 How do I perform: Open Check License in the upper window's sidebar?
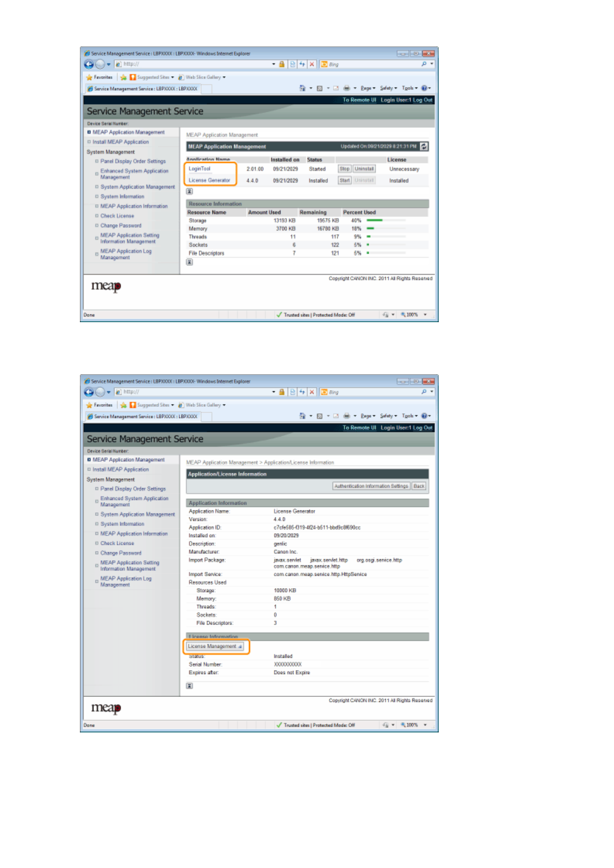(117, 216)
